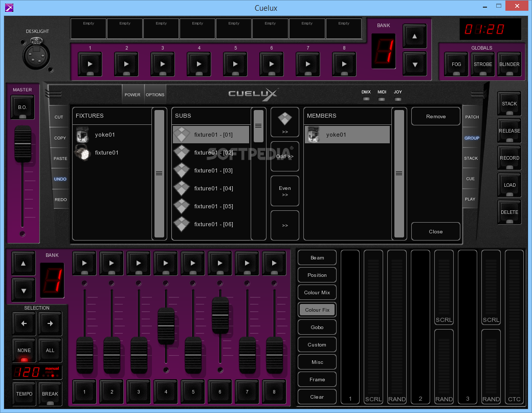Toggle the STROBE global button
Viewport: 532px width, 413px height.
pyautogui.click(x=483, y=64)
